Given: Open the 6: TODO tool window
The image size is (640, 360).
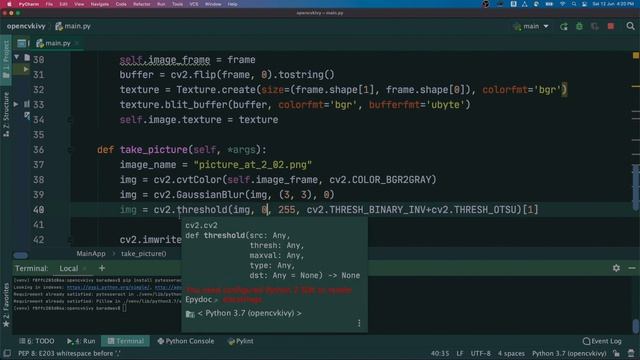Looking at the screenshot, I should click(36, 341).
